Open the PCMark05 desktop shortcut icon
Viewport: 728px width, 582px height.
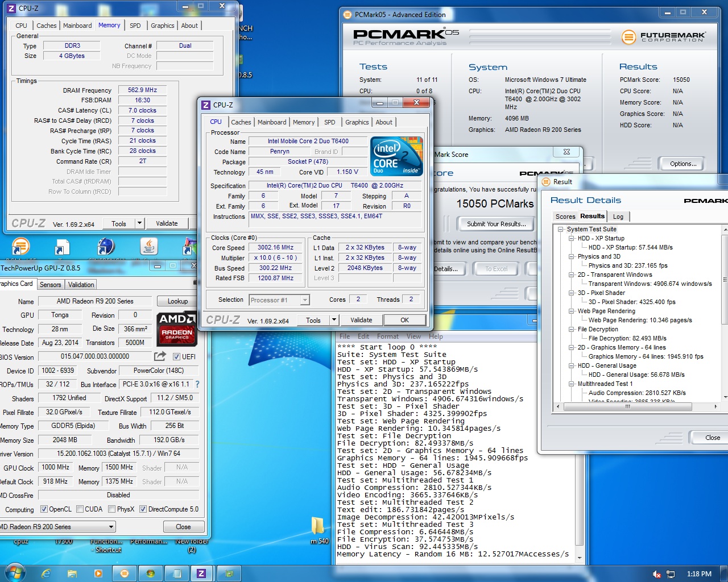[x=20, y=247]
